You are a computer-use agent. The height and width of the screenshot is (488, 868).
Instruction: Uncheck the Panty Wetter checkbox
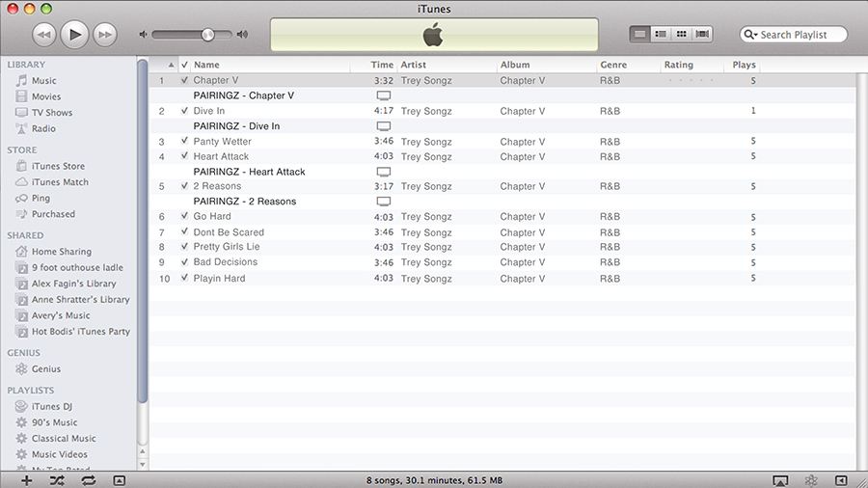184,141
